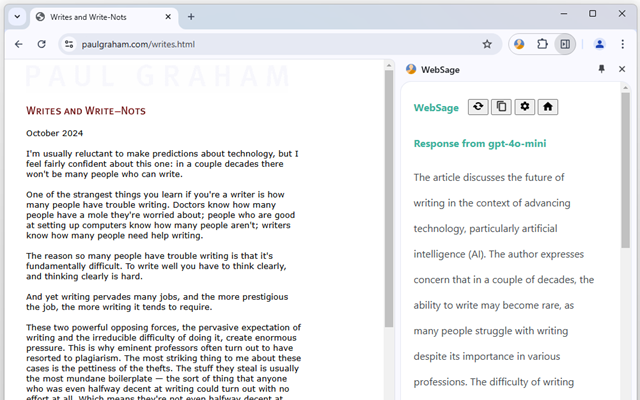Viewport: 640px width, 400px height.
Task: View site information icon in address bar
Action: point(69,44)
